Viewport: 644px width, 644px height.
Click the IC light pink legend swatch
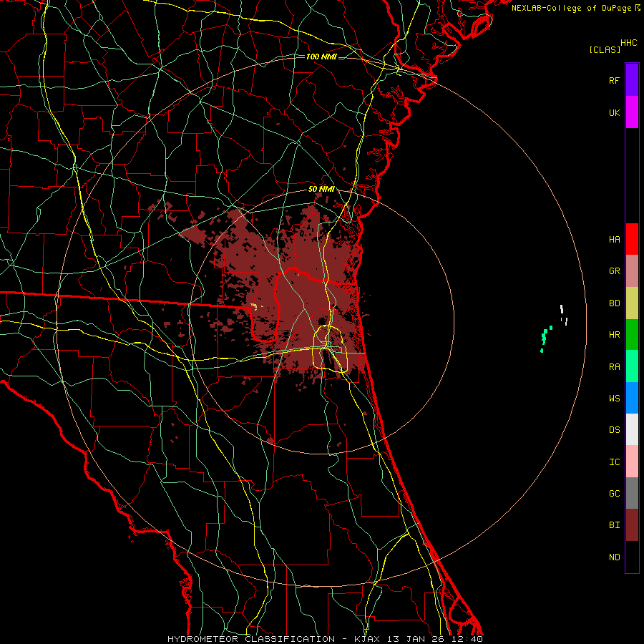[632, 462]
